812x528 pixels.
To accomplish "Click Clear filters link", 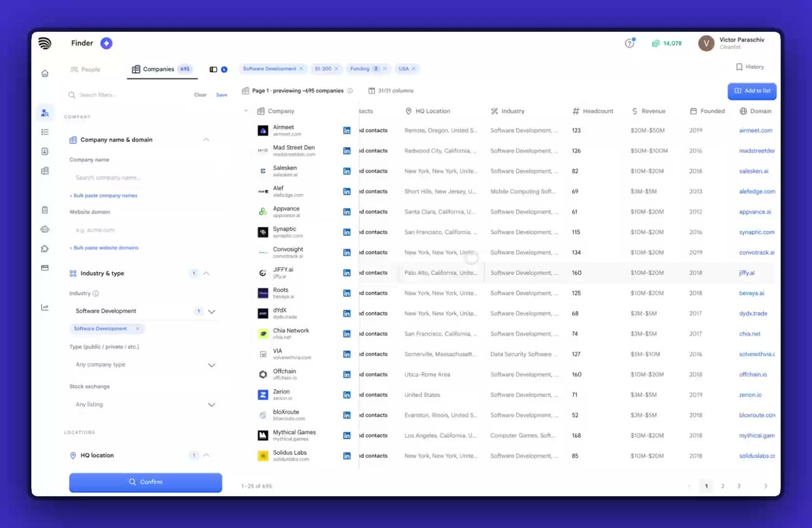I will tap(200, 95).
